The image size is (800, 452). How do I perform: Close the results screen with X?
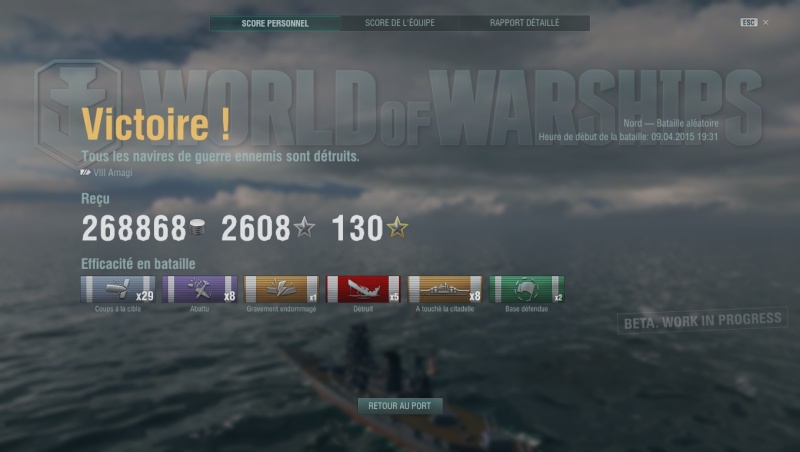pyautogui.click(x=766, y=22)
